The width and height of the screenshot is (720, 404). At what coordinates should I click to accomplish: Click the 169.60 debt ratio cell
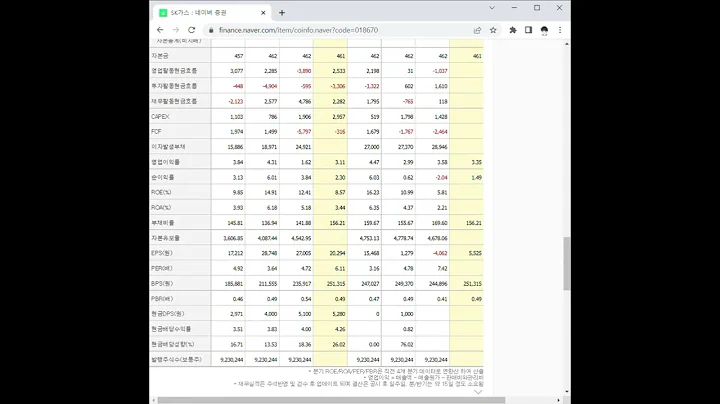pos(439,223)
